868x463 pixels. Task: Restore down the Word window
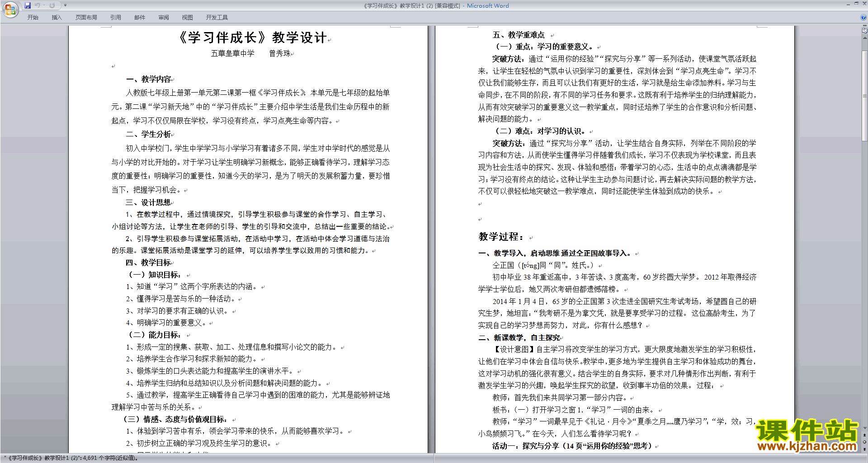[x=856, y=4]
